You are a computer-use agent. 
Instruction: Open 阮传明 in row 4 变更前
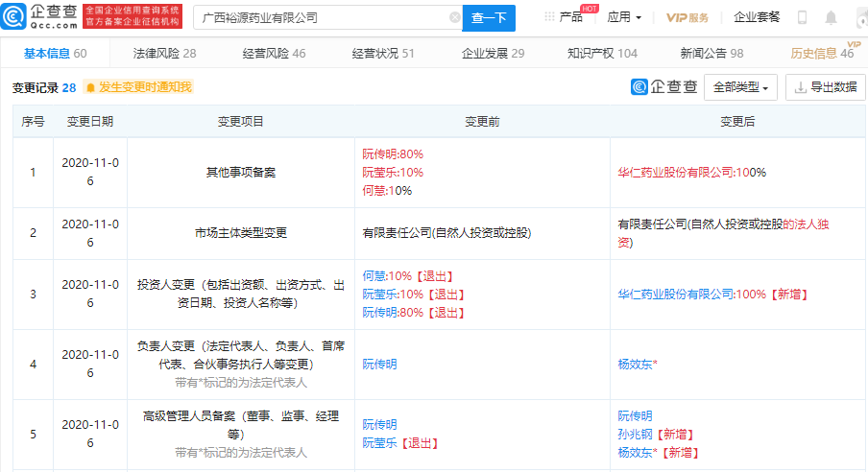(379, 365)
